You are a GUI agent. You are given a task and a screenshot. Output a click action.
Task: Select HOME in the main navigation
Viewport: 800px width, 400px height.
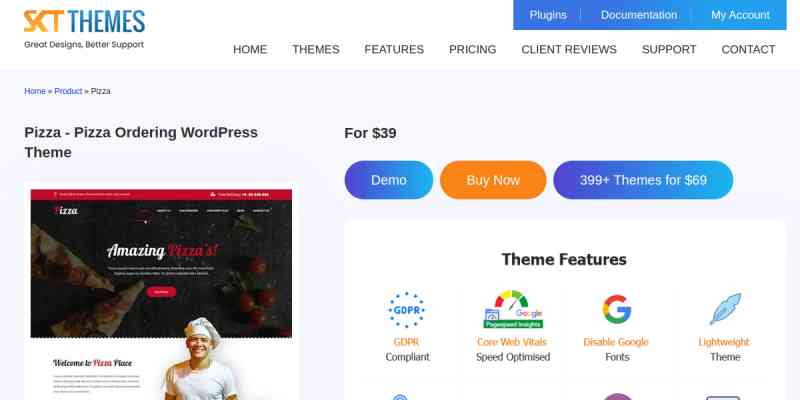point(250,49)
